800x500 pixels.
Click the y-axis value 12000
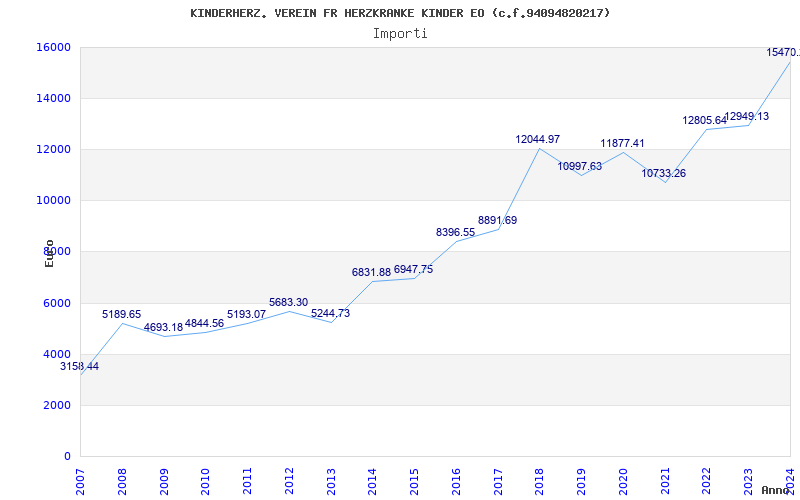(53, 149)
